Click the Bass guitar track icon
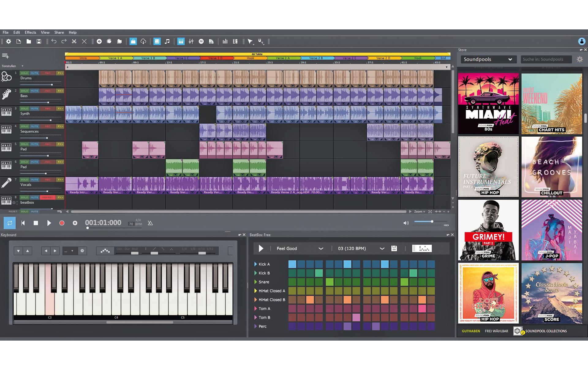 (x=6, y=94)
